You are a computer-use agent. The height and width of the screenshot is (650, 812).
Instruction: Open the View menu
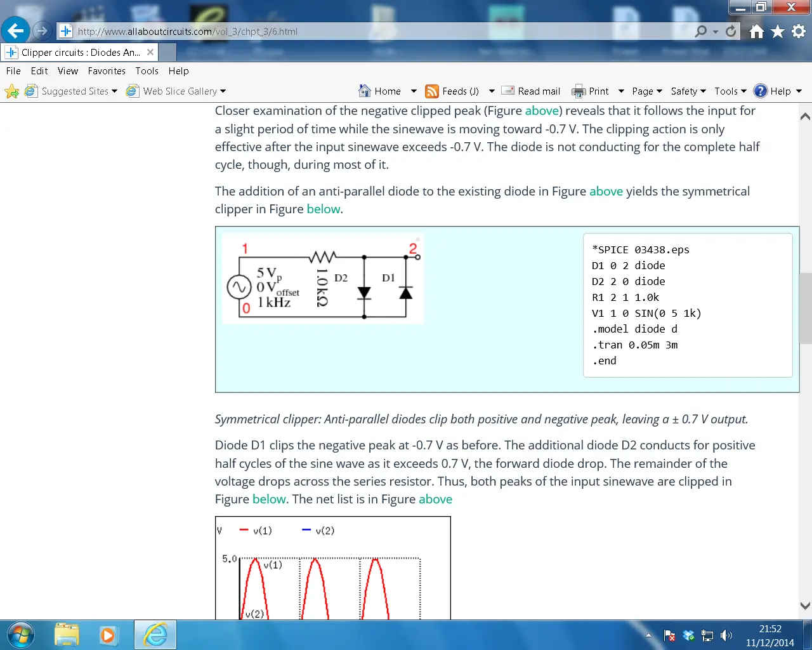(68, 71)
